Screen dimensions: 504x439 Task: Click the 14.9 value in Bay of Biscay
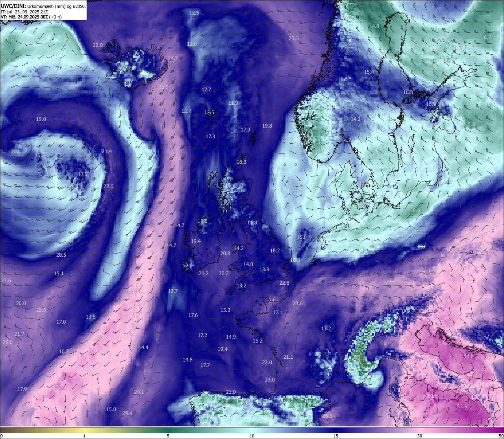click(x=231, y=337)
